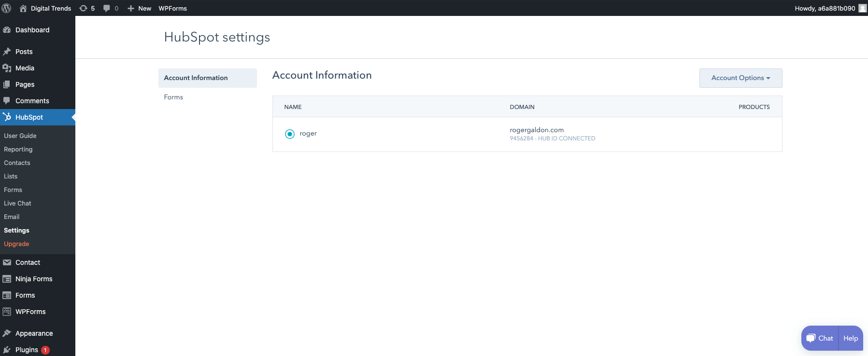The image size is (868, 356).
Task: Select the roger account radio button
Action: [290, 134]
